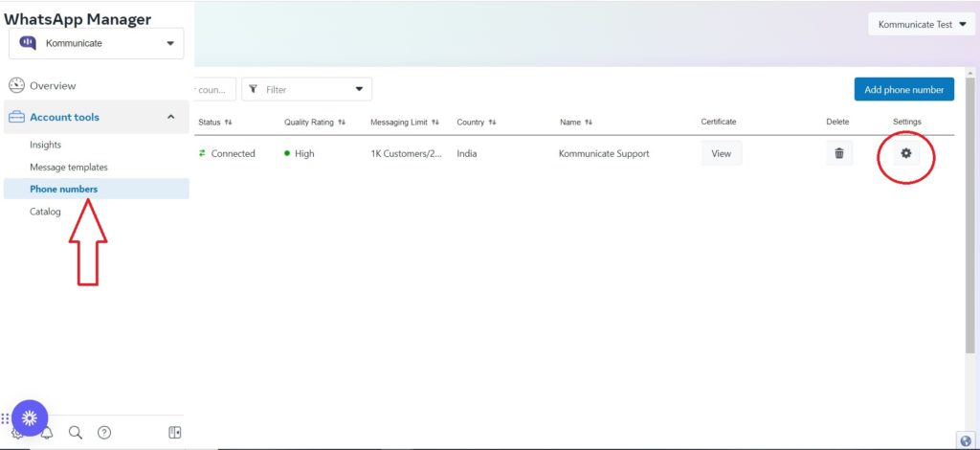This screenshot has width=980, height=450.
Task: Go to Insights in sidebar
Action: click(x=45, y=145)
